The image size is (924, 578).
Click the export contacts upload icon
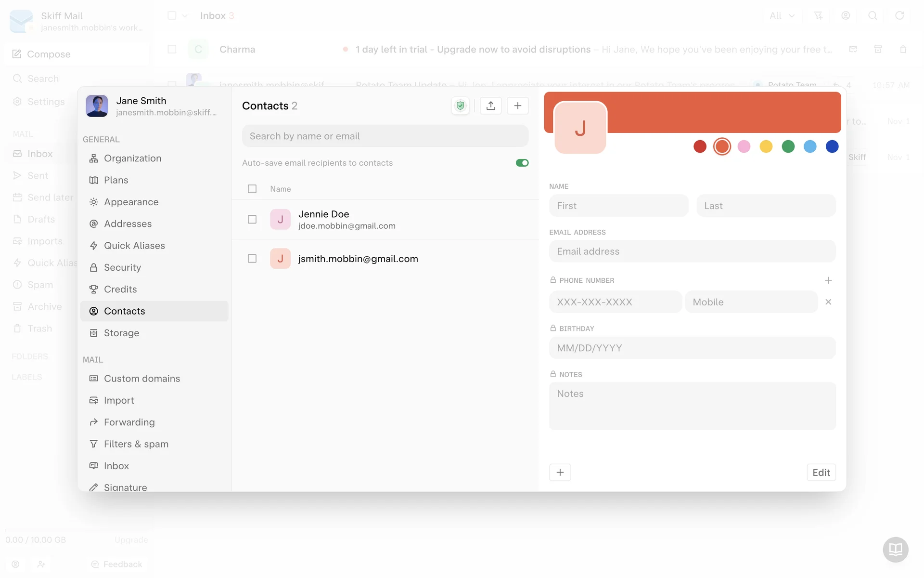[x=491, y=106]
